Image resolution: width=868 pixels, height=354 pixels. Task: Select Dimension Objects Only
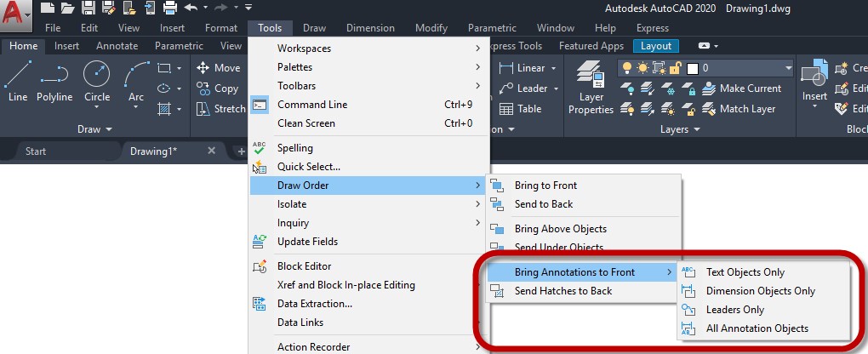764,291
